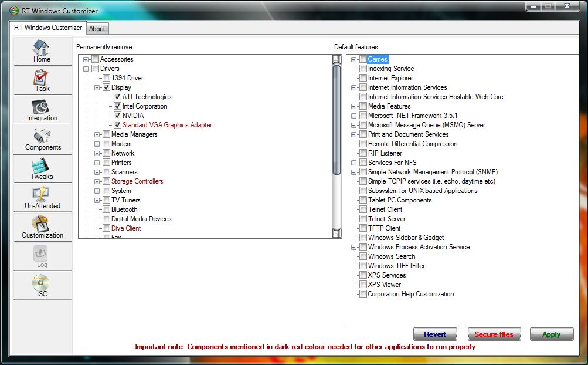Screen dimensions: 588x365
Task: Select Windows TIFF IFilter item
Action: pyautogui.click(x=396, y=265)
